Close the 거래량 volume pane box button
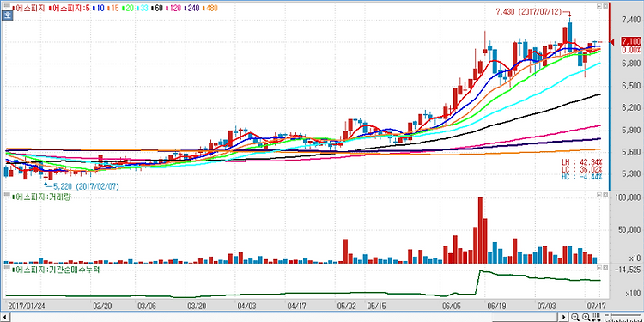Image resolution: width=644 pixels, height=322 pixels. click(605, 196)
